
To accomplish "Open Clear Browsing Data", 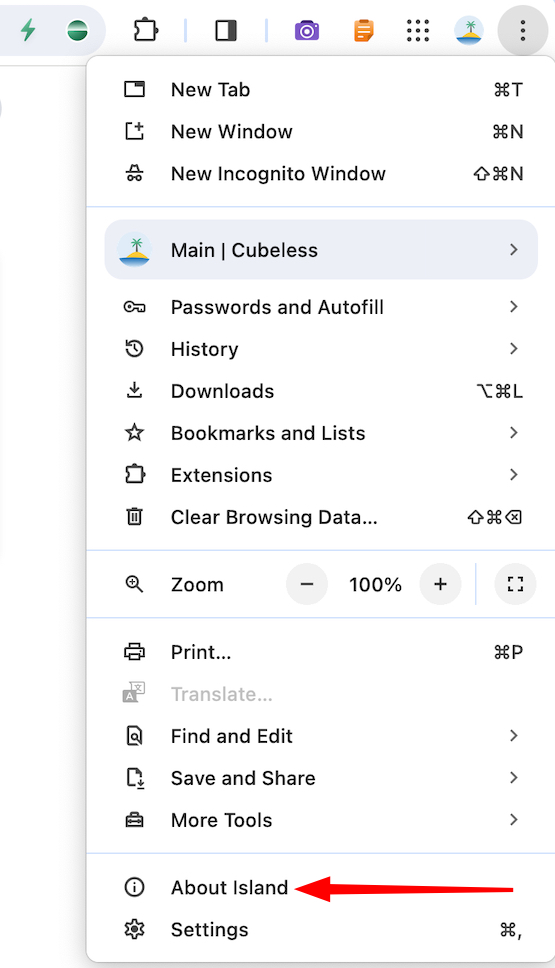I will click(x=321, y=517).
